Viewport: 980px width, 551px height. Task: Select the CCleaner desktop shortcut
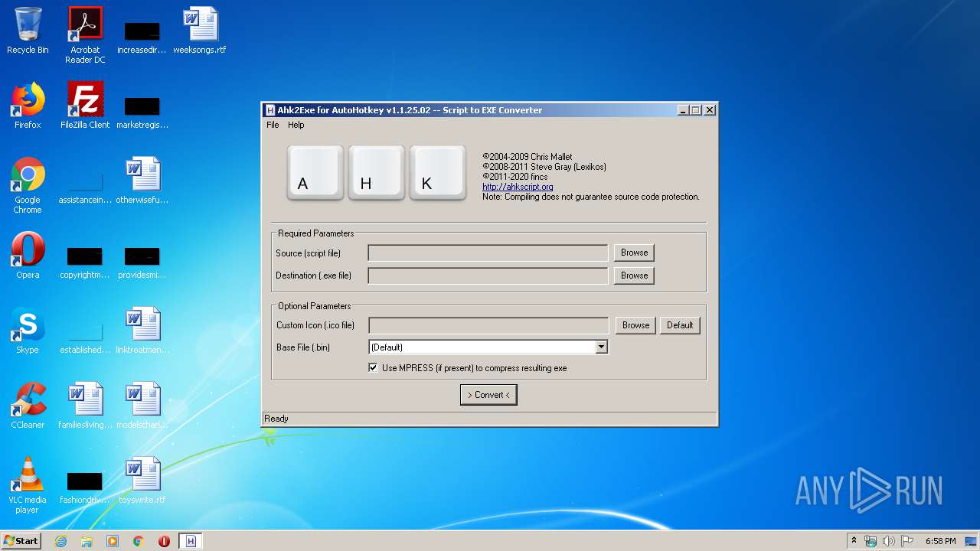(x=28, y=406)
